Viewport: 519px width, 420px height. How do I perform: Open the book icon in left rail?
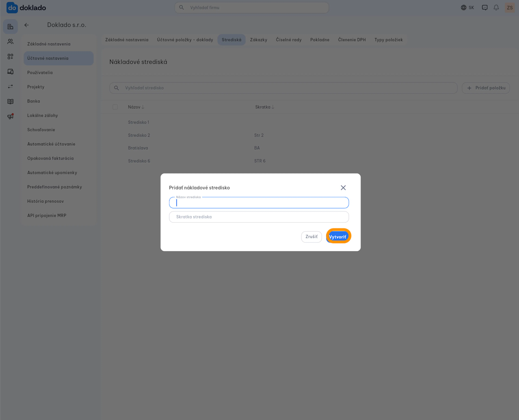[10, 101]
